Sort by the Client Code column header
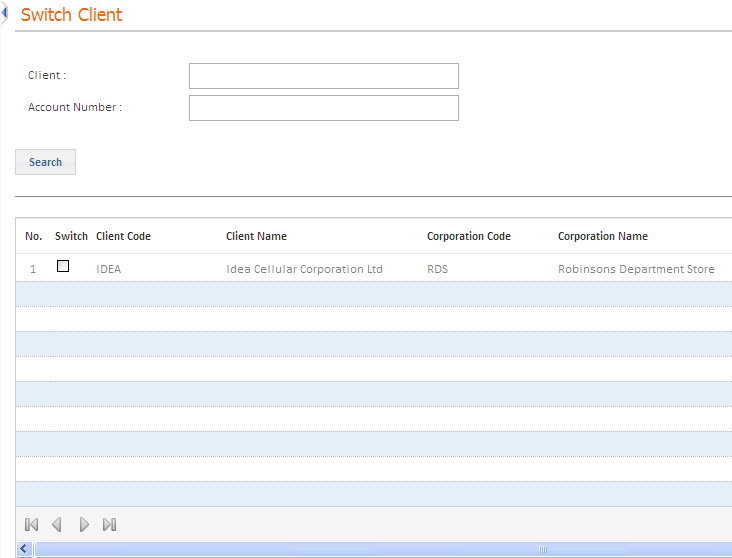The height and width of the screenshot is (558, 732). pos(123,236)
